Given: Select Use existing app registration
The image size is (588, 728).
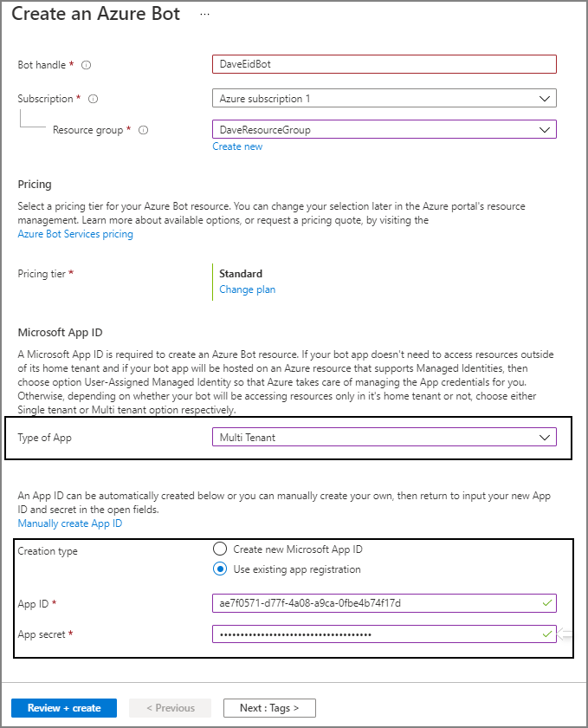Looking at the screenshot, I should pyautogui.click(x=221, y=568).
